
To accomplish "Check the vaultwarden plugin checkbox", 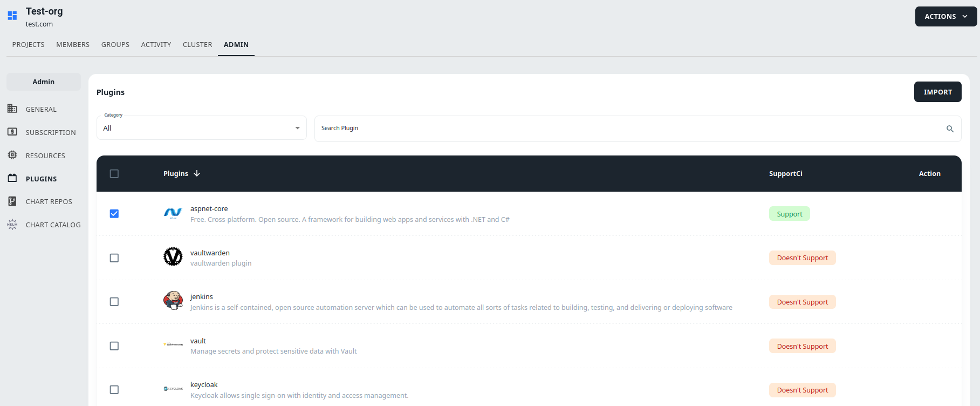I will (x=114, y=258).
